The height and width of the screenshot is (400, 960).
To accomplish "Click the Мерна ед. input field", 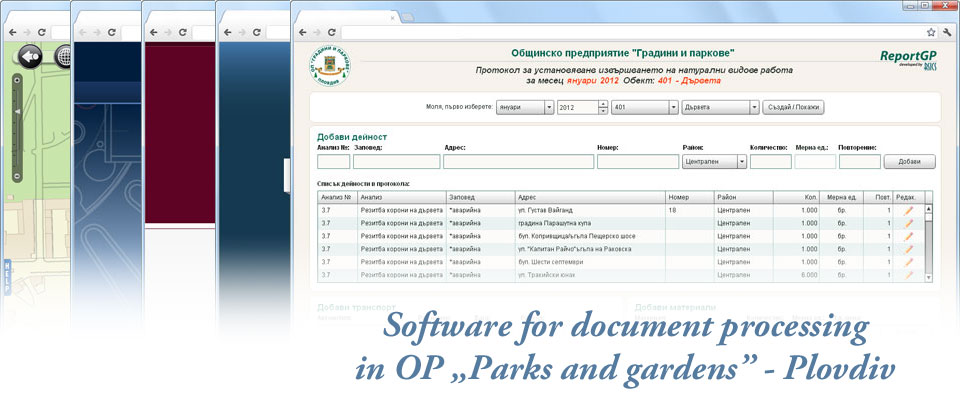I will 815,162.
